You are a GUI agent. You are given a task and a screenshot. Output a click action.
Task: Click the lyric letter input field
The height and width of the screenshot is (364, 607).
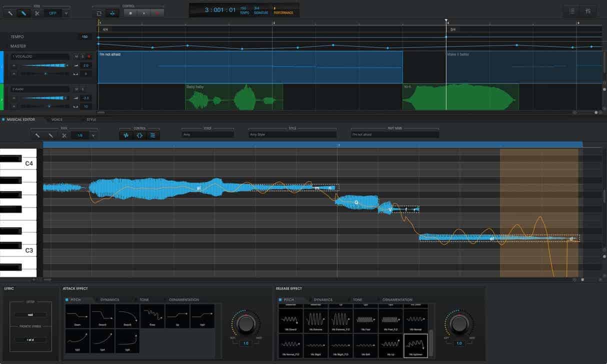[x=30, y=314]
